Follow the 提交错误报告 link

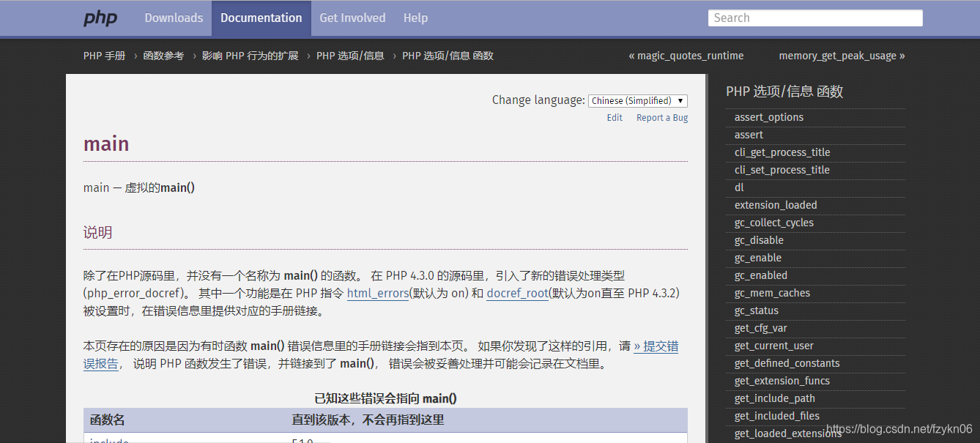(x=656, y=346)
